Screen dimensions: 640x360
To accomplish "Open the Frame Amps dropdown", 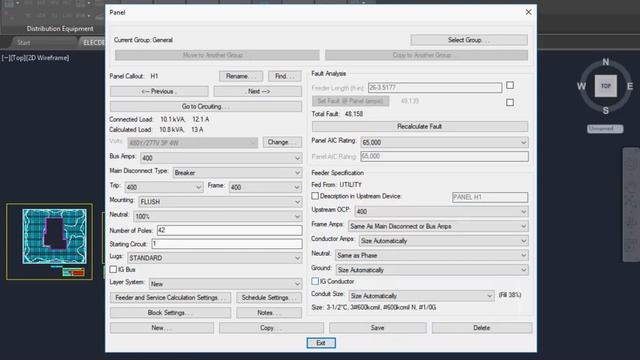I will click(438, 226).
